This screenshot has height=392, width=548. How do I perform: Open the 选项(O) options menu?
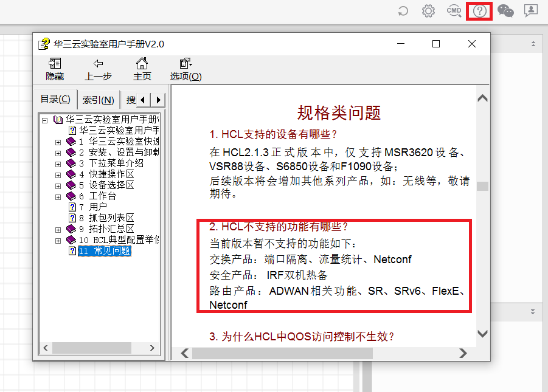click(186, 69)
